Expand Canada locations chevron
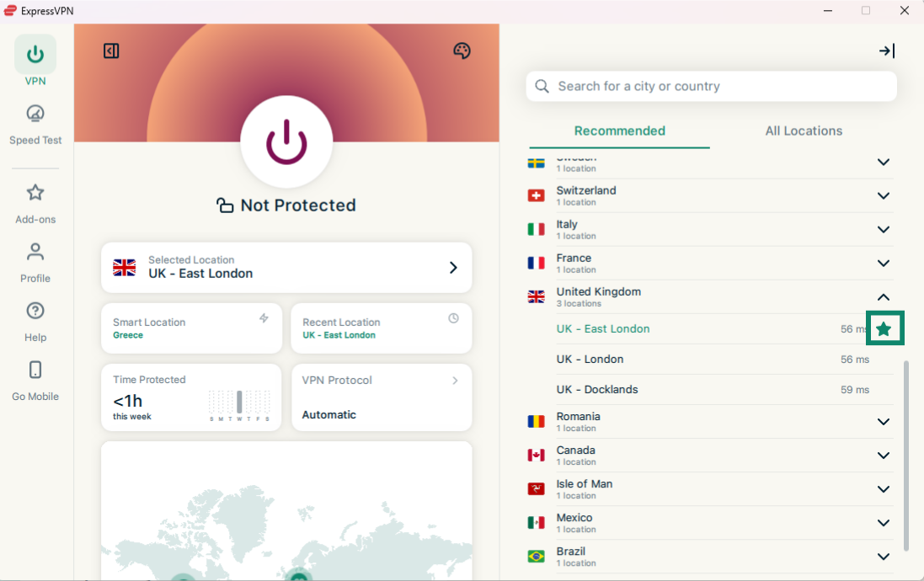Screen dimensions: 924x581 click(x=884, y=456)
